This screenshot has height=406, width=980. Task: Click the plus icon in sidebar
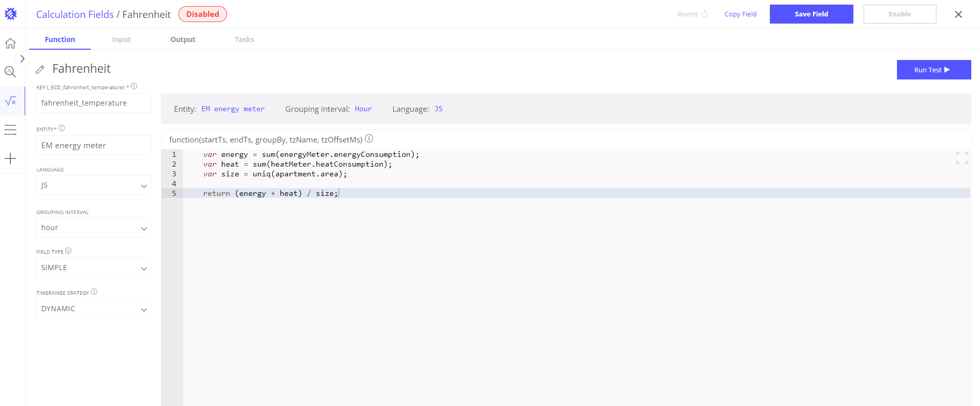(x=10, y=158)
